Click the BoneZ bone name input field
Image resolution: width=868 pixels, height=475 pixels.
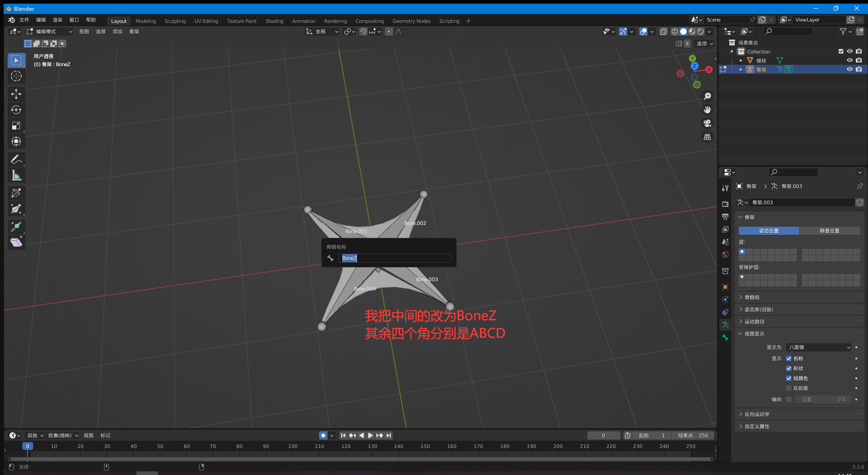pos(395,258)
